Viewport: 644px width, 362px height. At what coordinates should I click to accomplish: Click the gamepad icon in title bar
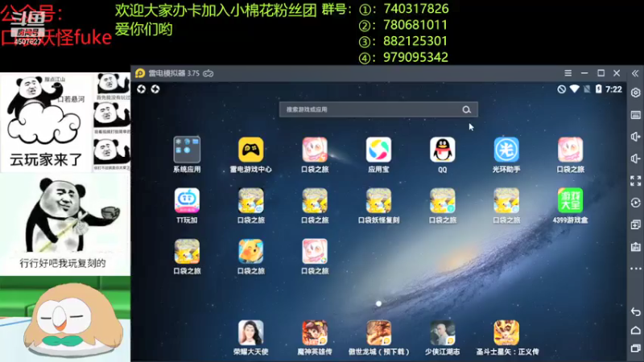208,73
